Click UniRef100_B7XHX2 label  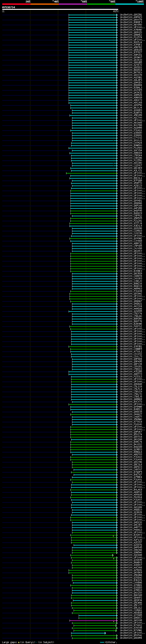coord(131,625)
